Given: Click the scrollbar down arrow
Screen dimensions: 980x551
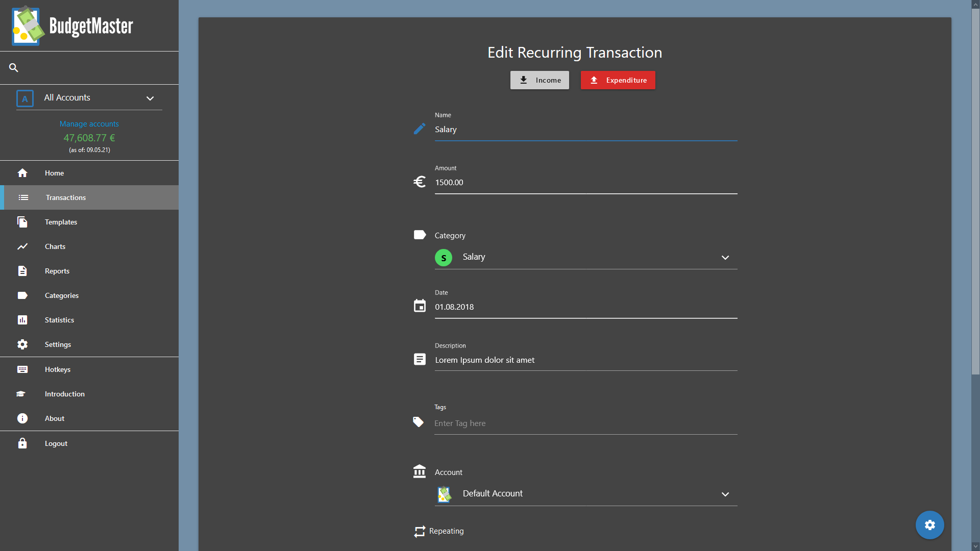Looking at the screenshot, I should 975,546.
